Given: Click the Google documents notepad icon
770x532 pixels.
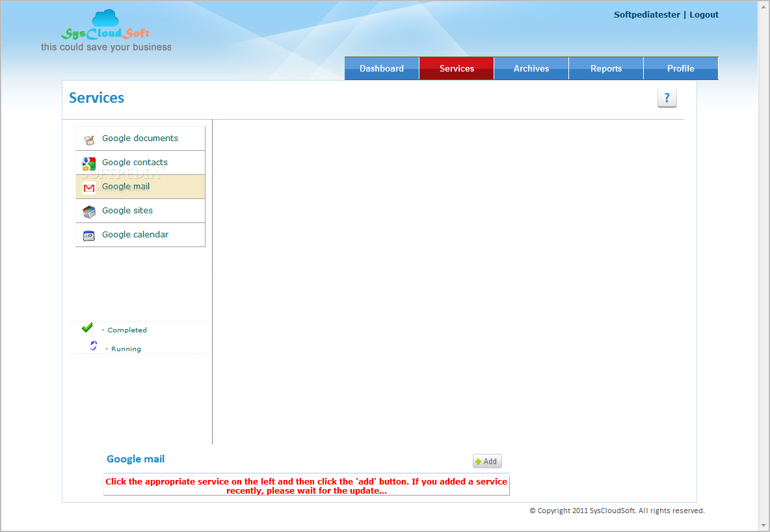Looking at the screenshot, I should (89, 140).
